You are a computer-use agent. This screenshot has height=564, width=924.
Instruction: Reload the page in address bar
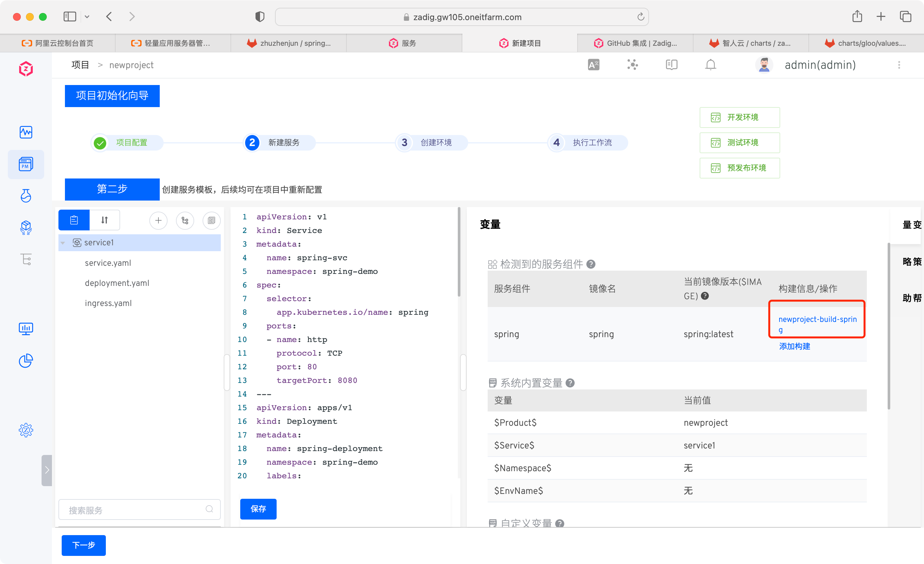point(641,17)
